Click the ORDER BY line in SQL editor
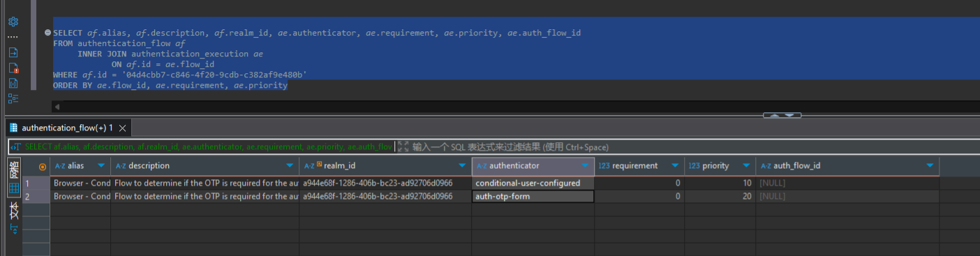This screenshot has height=256, width=980. pos(170,85)
